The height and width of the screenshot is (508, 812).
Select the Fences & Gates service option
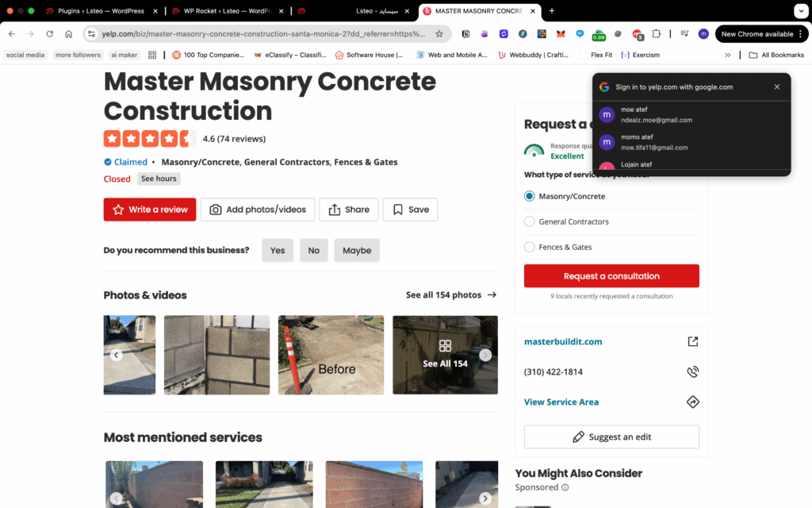tap(529, 247)
